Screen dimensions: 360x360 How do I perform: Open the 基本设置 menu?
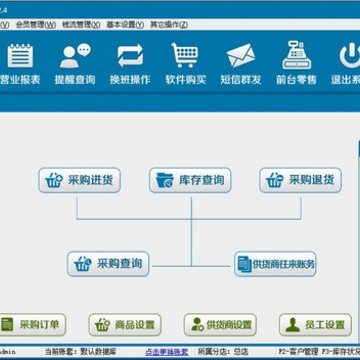[125, 25]
